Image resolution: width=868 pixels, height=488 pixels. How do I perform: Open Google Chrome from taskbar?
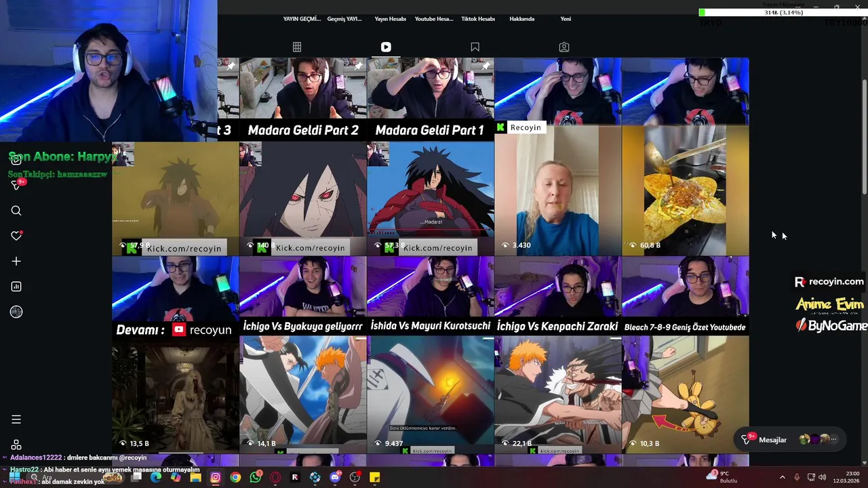click(235, 477)
